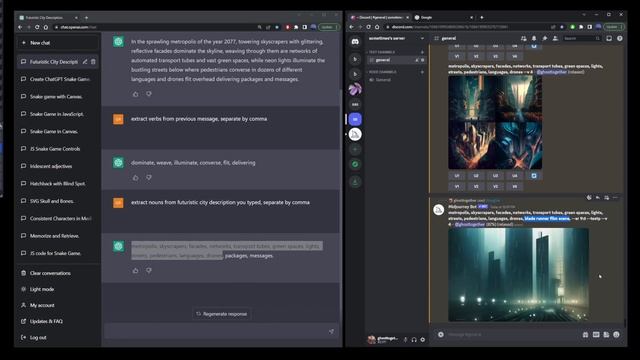
Task: Delete the Futuristic City chat with trash icon
Action: coord(93,62)
